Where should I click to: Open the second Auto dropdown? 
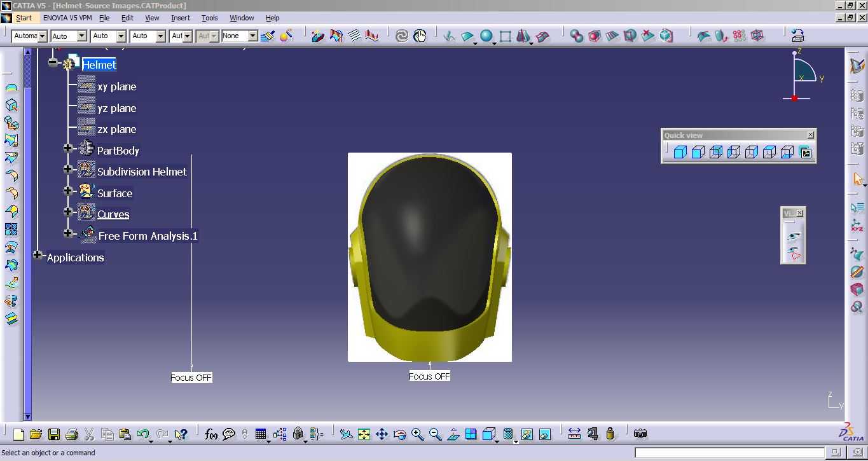pyautogui.click(x=109, y=36)
